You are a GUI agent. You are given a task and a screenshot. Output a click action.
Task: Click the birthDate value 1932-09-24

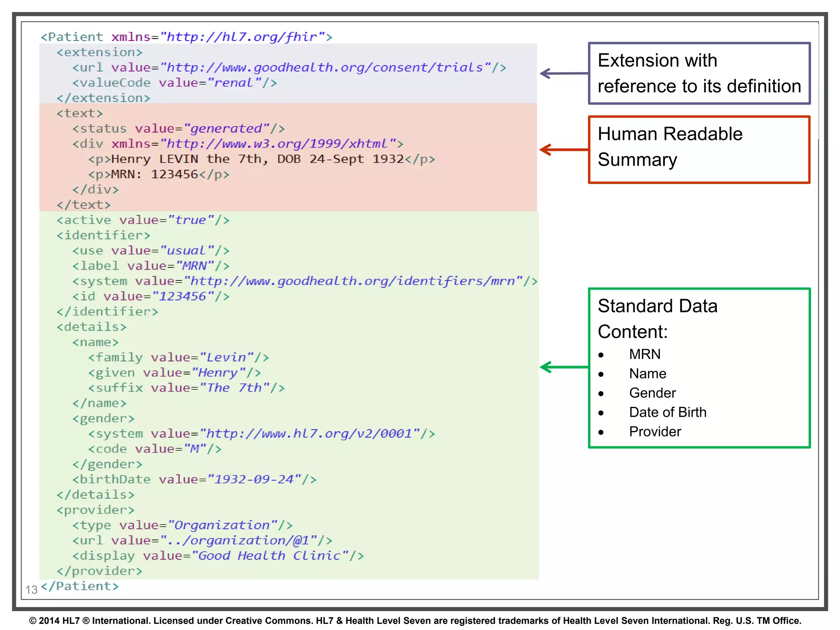tap(254, 479)
